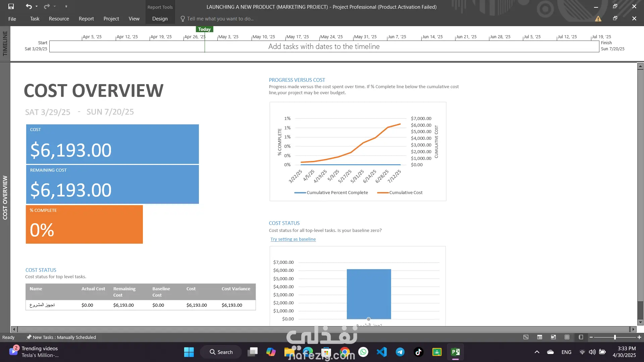Select the Report view status bar icon
This screenshot has height=362, width=644.
tap(581, 337)
